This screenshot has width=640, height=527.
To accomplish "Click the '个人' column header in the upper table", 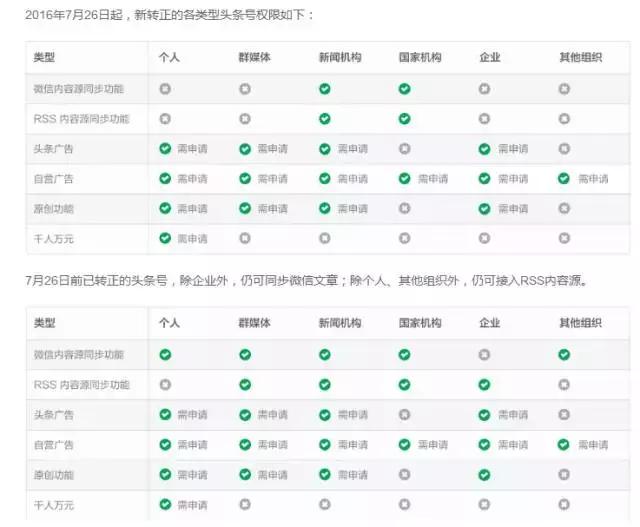I will click(169, 57).
